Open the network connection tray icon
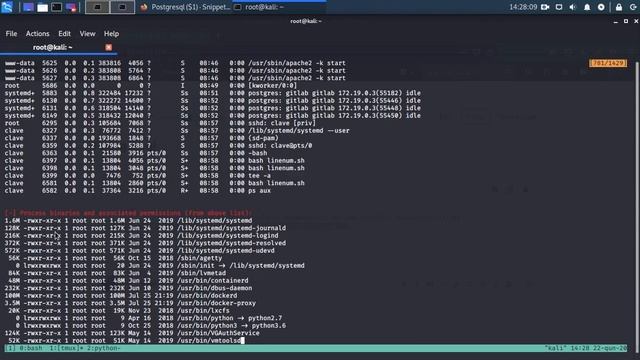Image resolution: width=640 pixels, height=360 pixels. (x=559, y=7)
